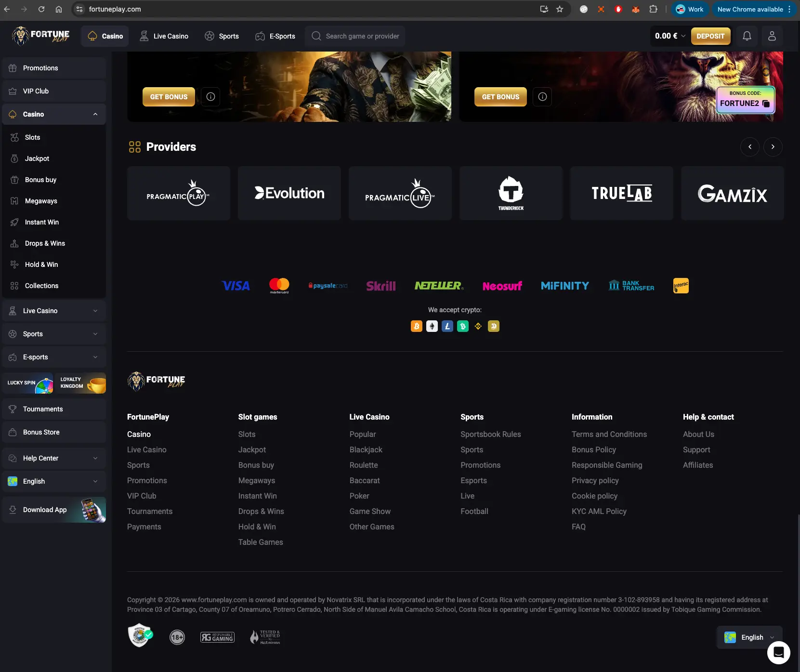Open the Affiliates footer link
The width and height of the screenshot is (800, 672).
click(697, 465)
